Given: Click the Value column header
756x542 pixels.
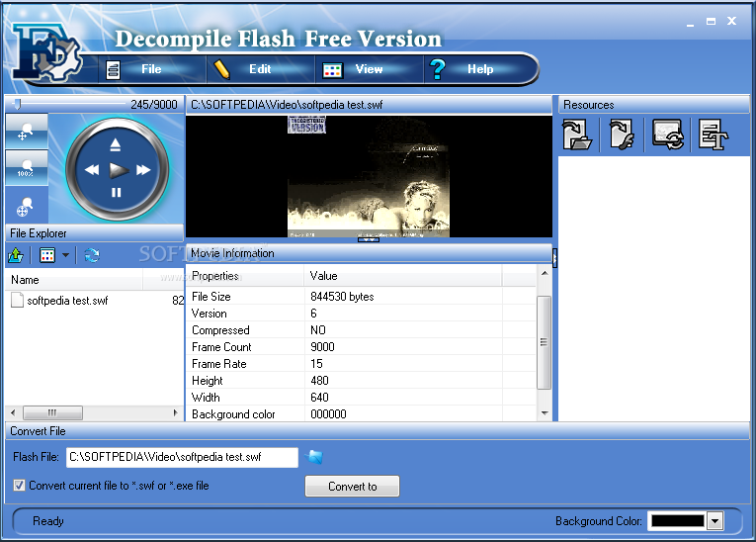Looking at the screenshot, I should coord(403,276).
